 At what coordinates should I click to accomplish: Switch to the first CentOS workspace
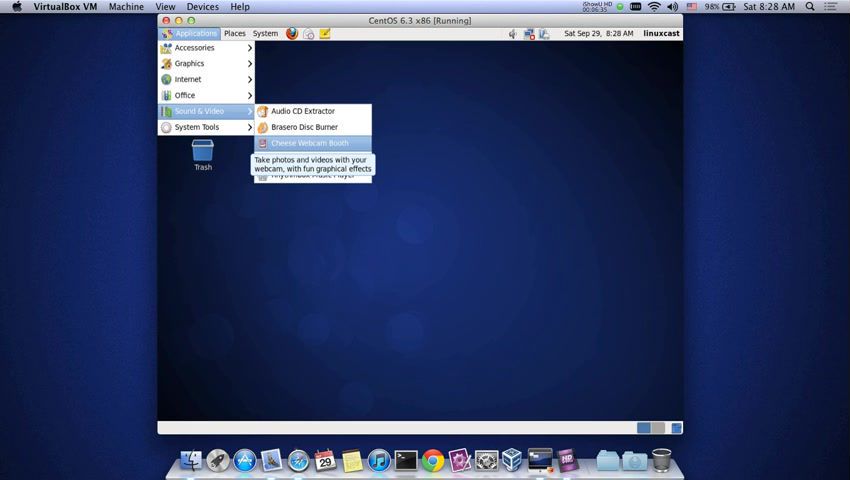click(643, 428)
